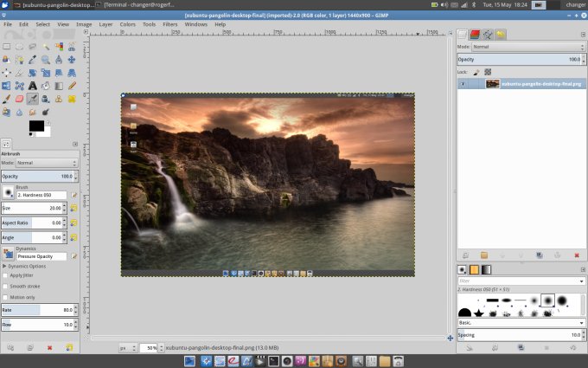
Task: Select the Select by Color tool
Action: [x=59, y=47]
